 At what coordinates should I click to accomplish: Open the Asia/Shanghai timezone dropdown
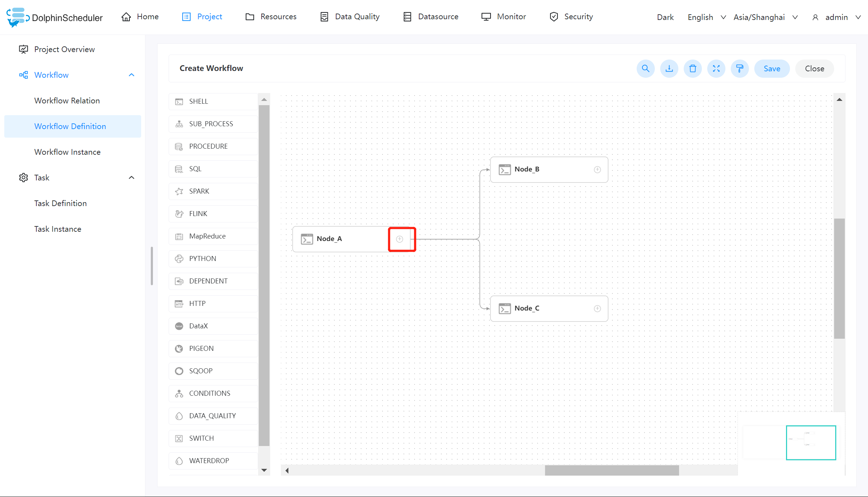765,17
